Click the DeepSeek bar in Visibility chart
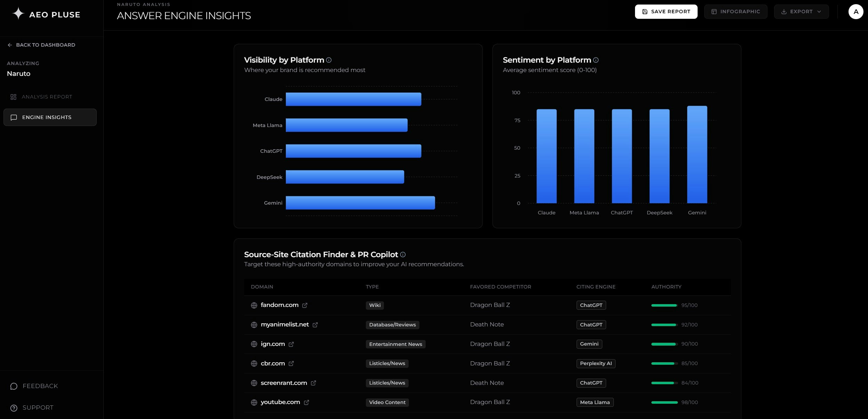The height and width of the screenshot is (419, 868). coord(345,177)
